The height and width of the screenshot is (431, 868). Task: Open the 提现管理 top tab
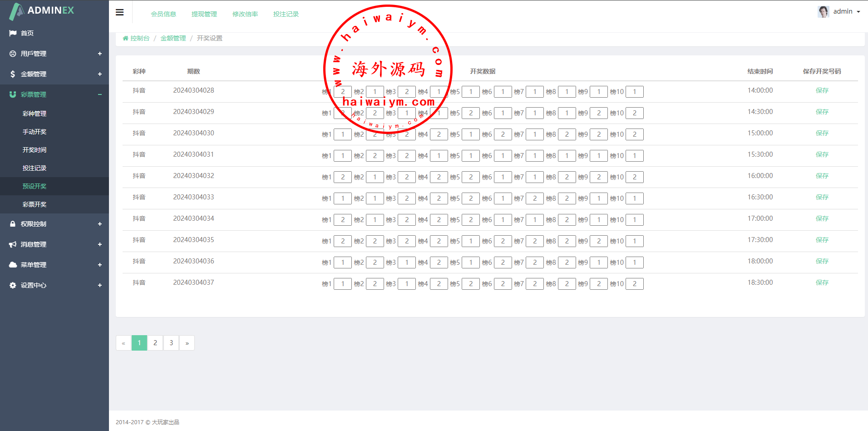[204, 14]
